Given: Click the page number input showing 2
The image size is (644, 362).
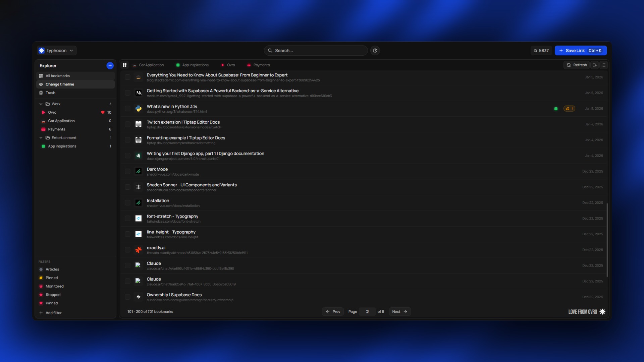Looking at the screenshot, I should tap(367, 312).
